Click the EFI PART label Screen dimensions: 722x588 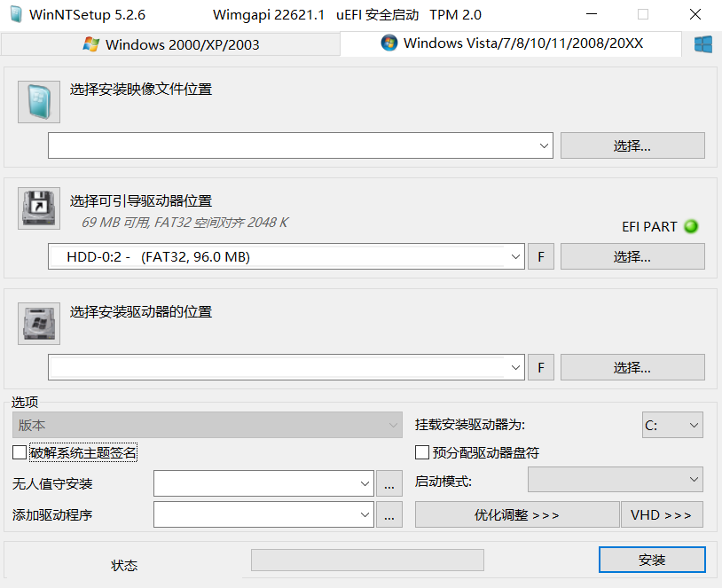tap(649, 227)
